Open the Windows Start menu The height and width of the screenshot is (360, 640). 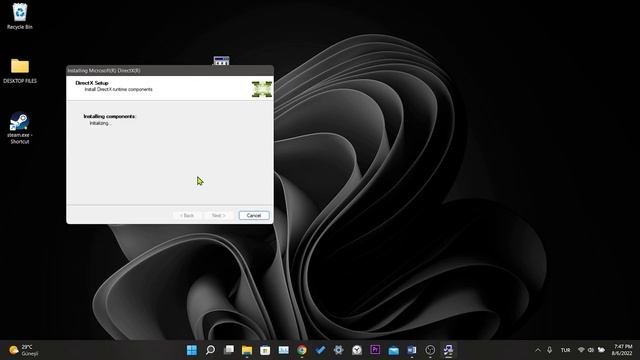click(x=191, y=350)
